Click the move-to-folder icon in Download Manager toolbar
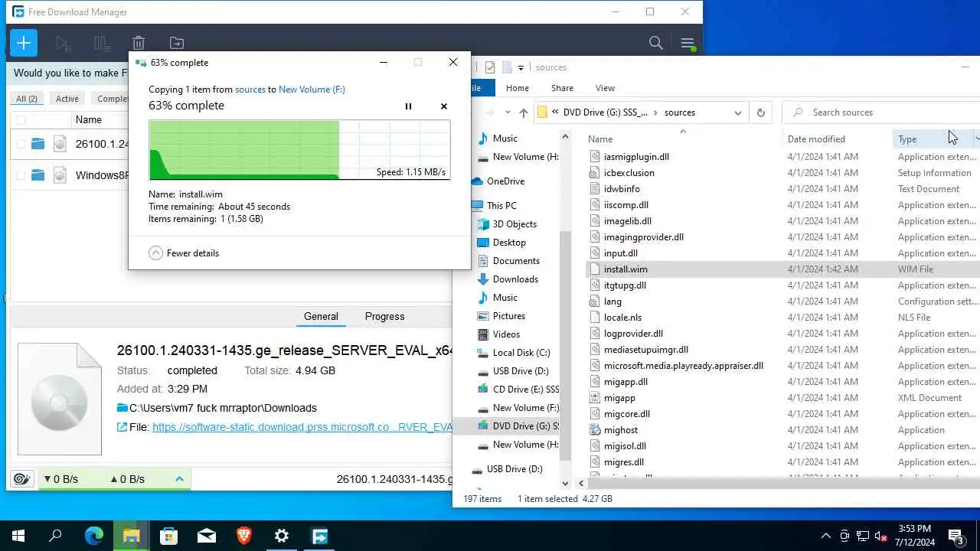The width and height of the screenshot is (980, 551). click(x=176, y=43)
